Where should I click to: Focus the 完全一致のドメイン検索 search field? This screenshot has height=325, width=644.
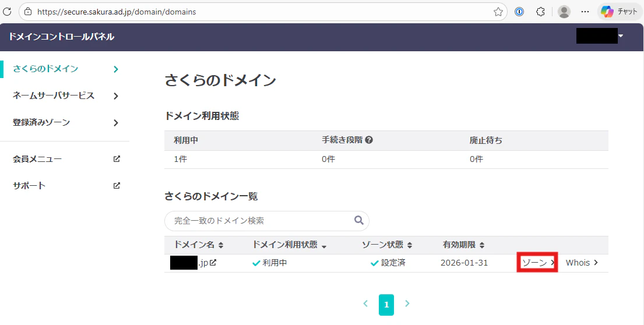(x=266, y=221)
